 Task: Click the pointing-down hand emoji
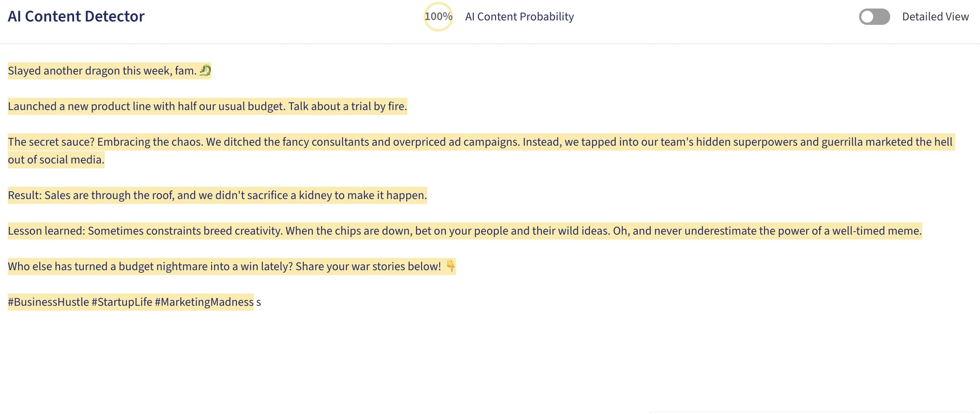tap(450, 266)
